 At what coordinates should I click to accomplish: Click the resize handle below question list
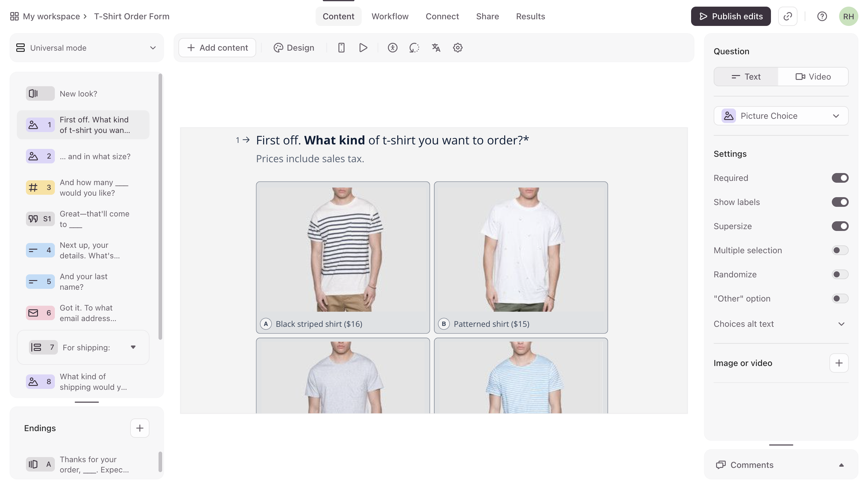click(86, 402)
